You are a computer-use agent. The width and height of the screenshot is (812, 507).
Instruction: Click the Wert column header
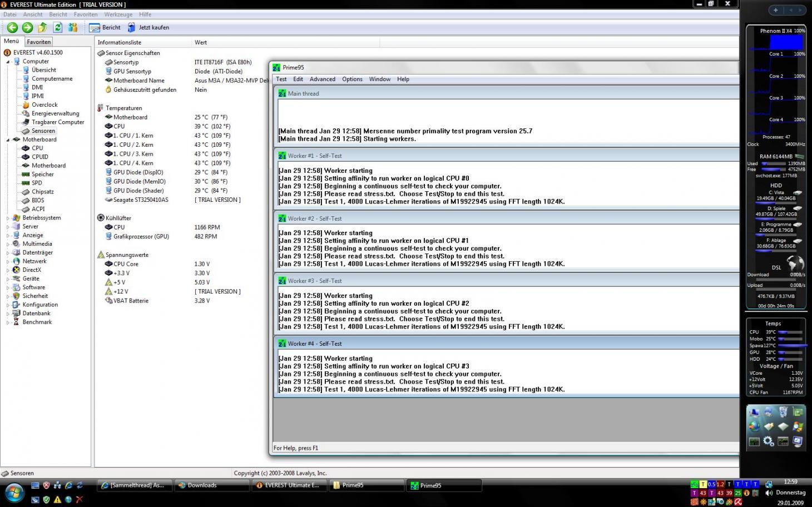click(285, 42)
